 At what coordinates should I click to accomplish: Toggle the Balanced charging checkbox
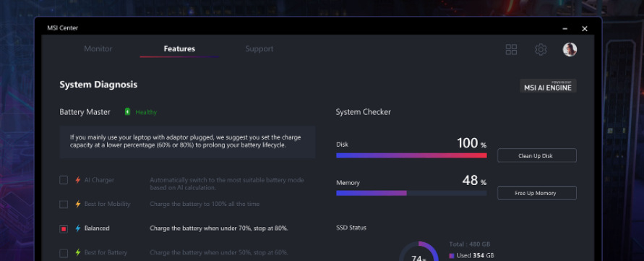64,228
